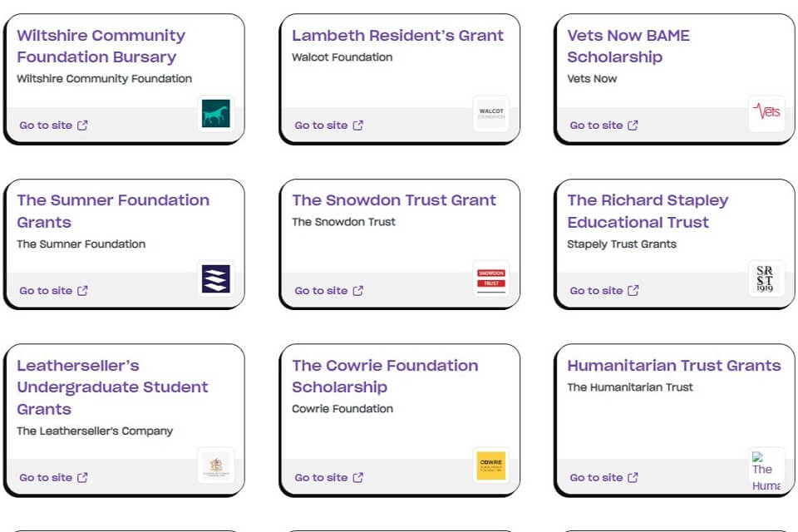Image resolution: width=798 pixels, height=532 pixels.
Task: Click the Sumner Foundation waves logo
Action: click(x=216, y=279)
